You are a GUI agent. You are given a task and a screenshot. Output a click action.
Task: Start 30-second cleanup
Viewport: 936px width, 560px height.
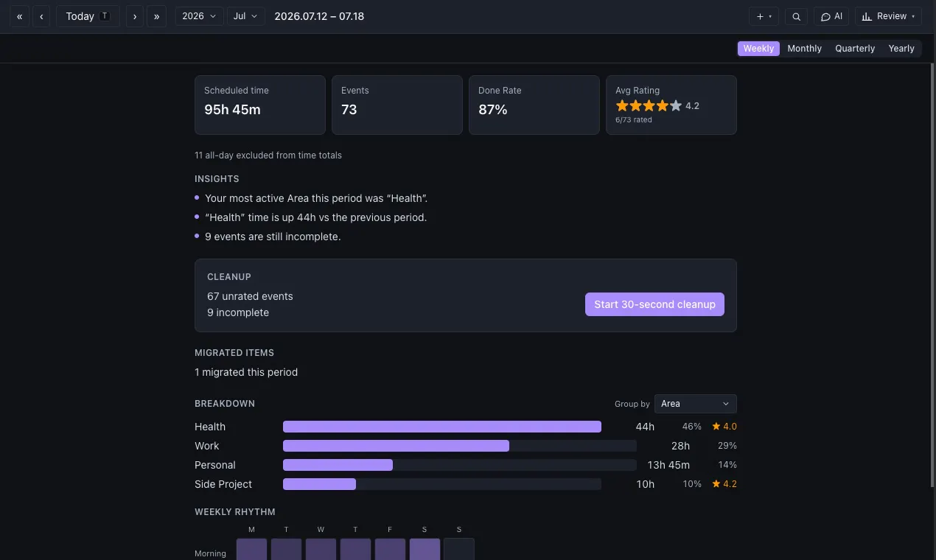click(654, 304)
